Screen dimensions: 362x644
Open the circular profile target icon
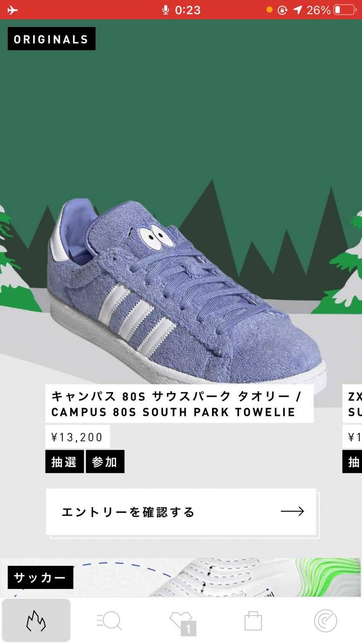[325, 620]
